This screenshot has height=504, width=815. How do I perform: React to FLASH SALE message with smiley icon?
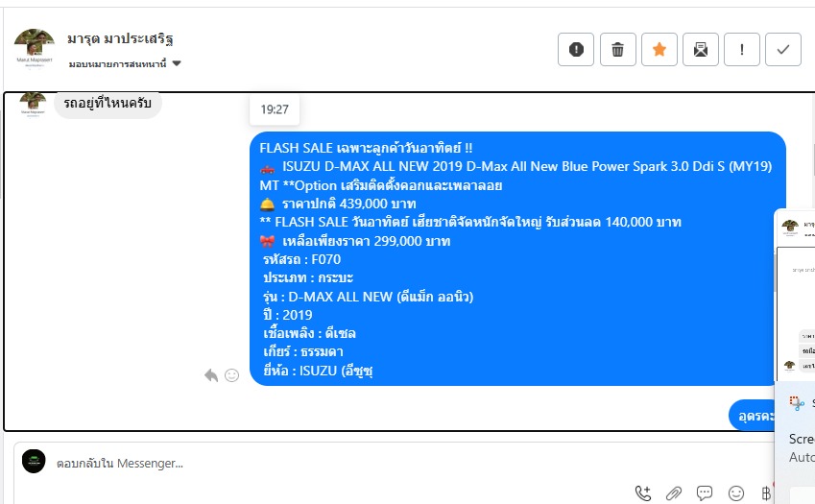[231, 374]
